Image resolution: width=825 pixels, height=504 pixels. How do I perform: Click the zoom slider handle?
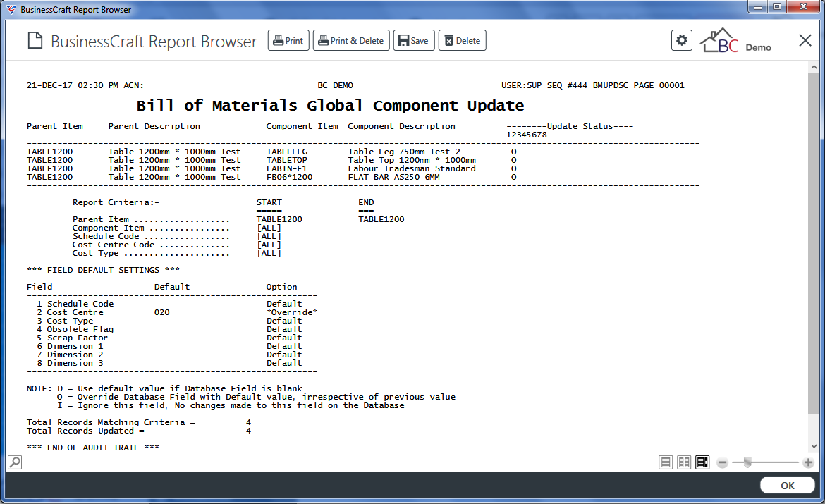pyautogui.click(x=747, y=463)
